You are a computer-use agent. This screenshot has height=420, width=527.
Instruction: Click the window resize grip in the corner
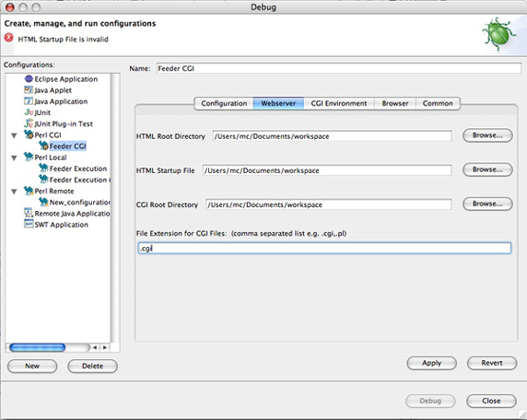(522, 415)
